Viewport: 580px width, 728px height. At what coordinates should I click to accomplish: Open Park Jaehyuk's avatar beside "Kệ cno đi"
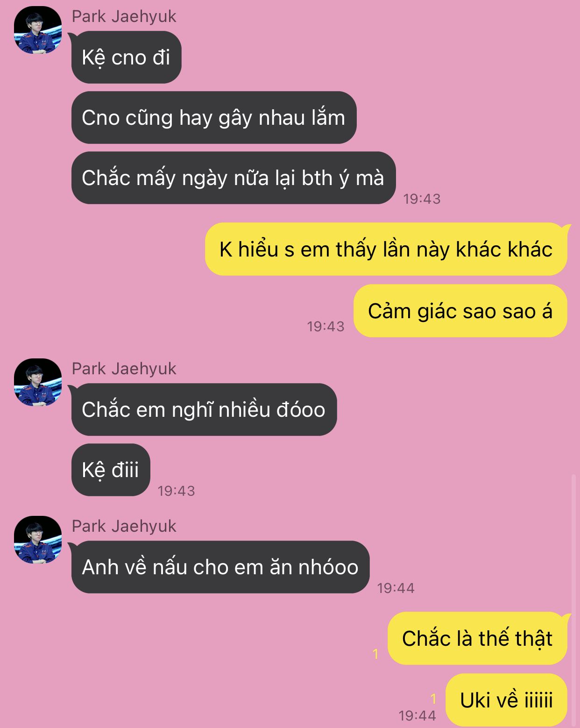[x=38, y=30]
